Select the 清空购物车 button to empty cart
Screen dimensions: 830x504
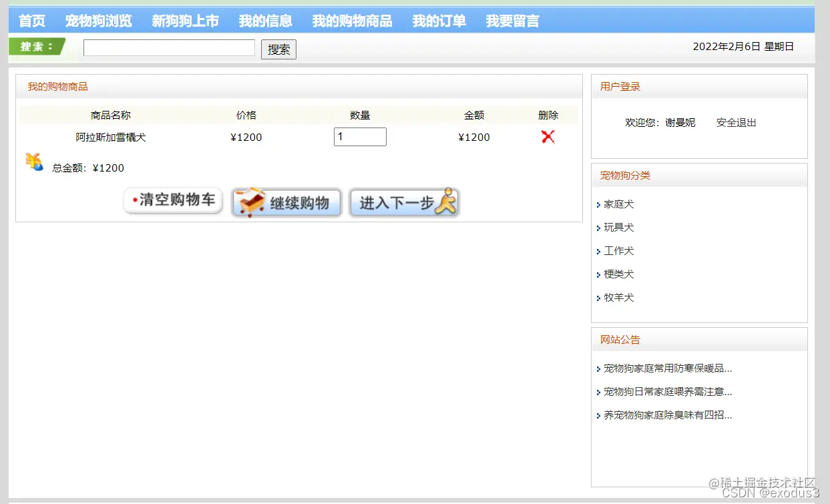point(173,200)
